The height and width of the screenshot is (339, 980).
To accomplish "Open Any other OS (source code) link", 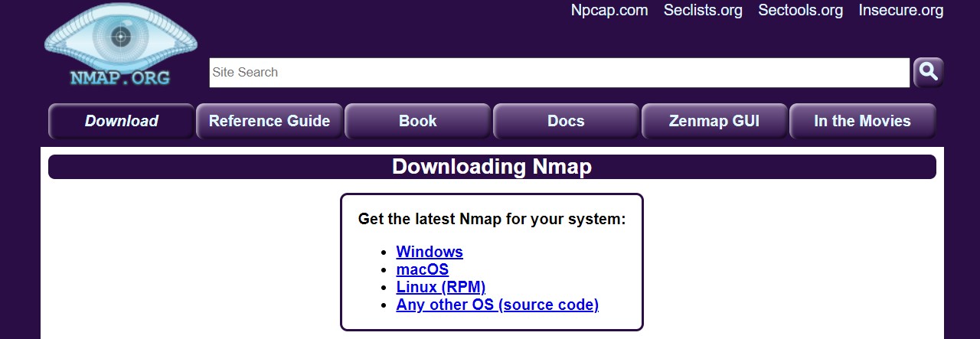I will pyautogui.click(x=498, y=305).
